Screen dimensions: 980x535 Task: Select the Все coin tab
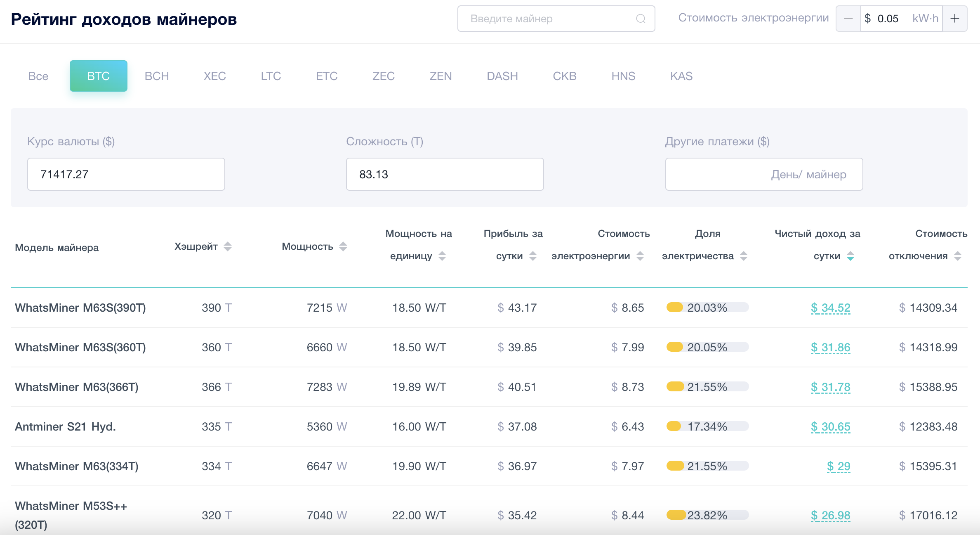click(x=38, y=76)
